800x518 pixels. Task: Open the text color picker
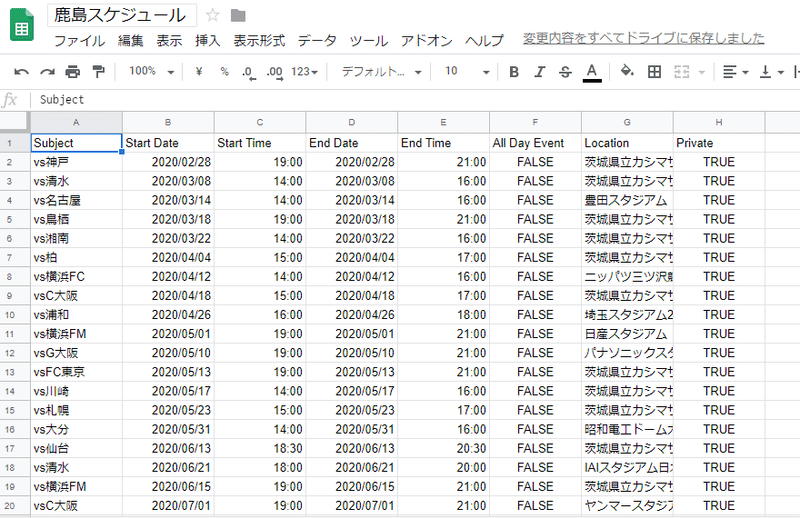point(592,72)
